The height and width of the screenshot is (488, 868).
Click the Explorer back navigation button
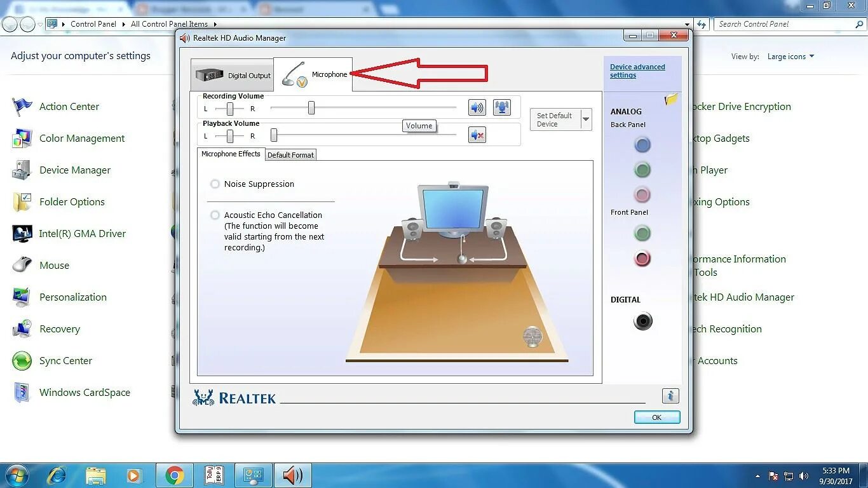[10, 24]
